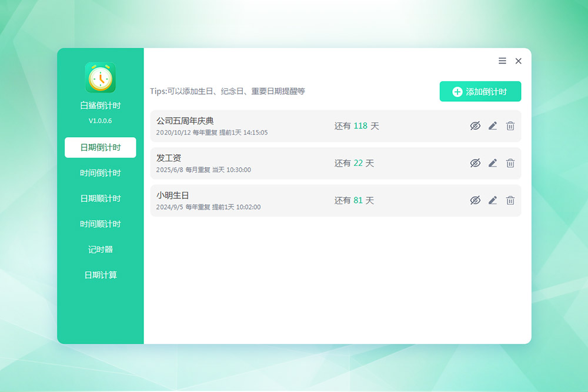Edit the 公司五周年庆典 countdown
Screen dimensions: 588x392
point(493,126)
